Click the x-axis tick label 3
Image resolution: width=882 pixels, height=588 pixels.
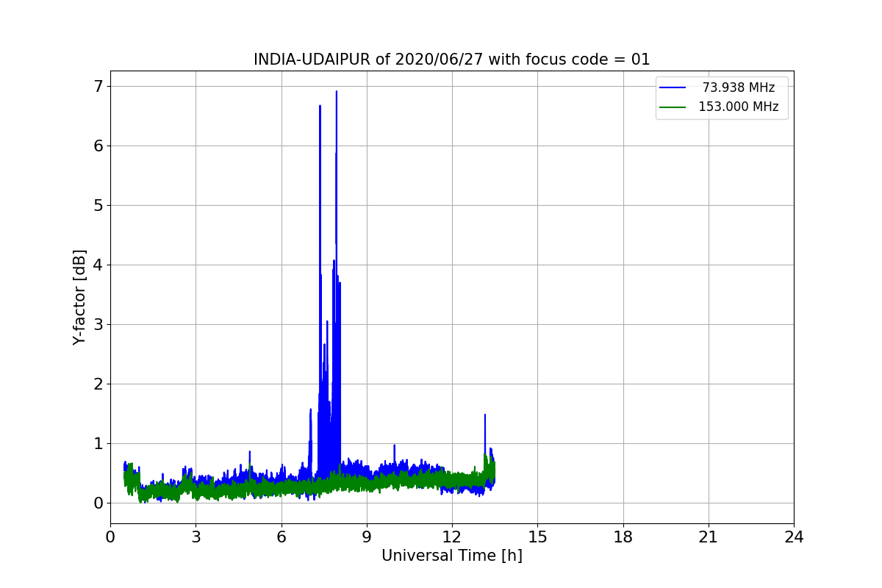196,537
